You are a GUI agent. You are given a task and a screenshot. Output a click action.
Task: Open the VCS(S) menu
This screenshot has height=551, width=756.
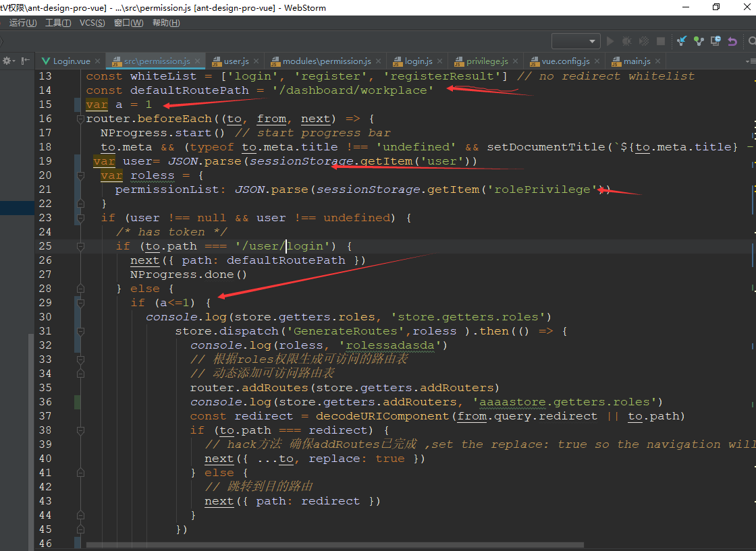(x=92, y=23)
